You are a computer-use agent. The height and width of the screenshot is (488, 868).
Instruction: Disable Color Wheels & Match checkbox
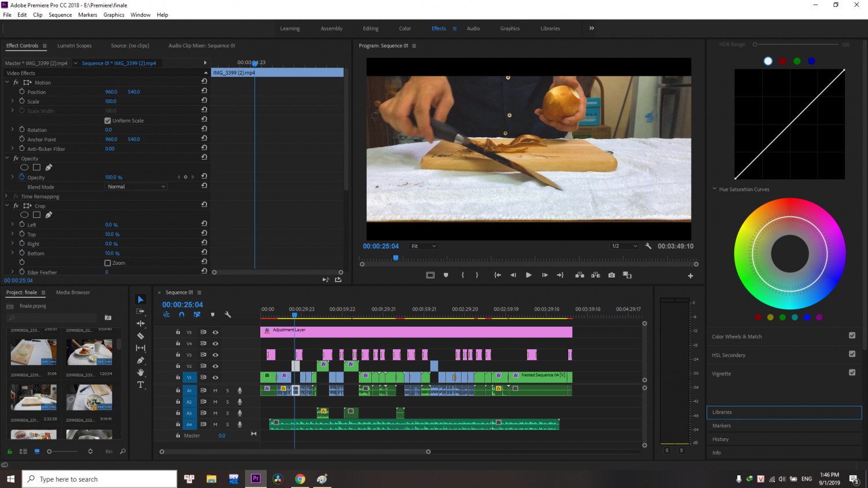(x=852, y=335)
